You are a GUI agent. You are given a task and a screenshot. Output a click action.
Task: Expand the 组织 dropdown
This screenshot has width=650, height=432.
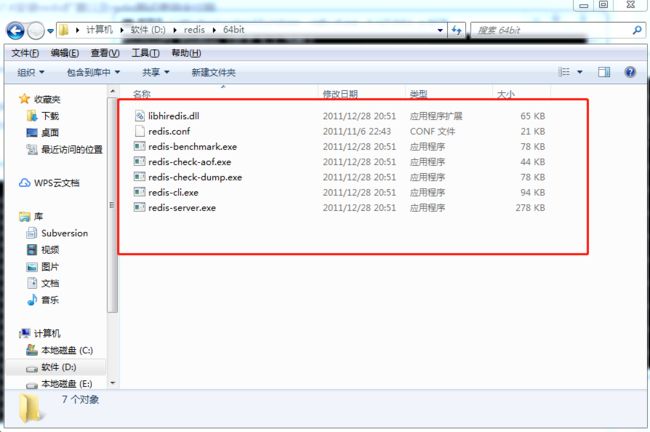(31, 73)
